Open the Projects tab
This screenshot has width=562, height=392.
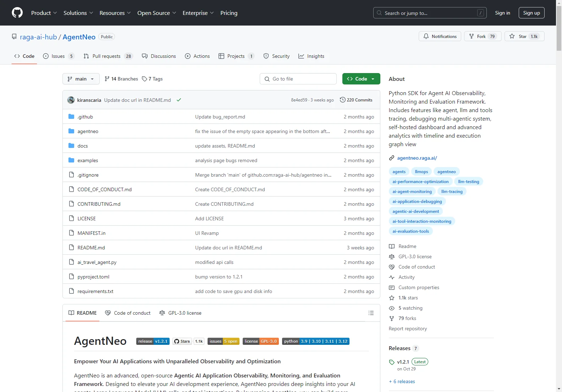(236, 56)
